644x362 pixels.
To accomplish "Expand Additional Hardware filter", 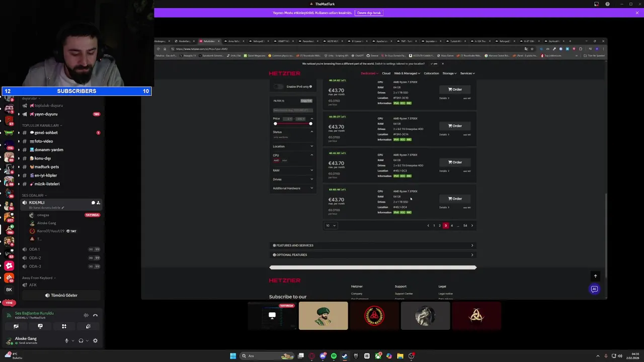I will pos(293,188).
